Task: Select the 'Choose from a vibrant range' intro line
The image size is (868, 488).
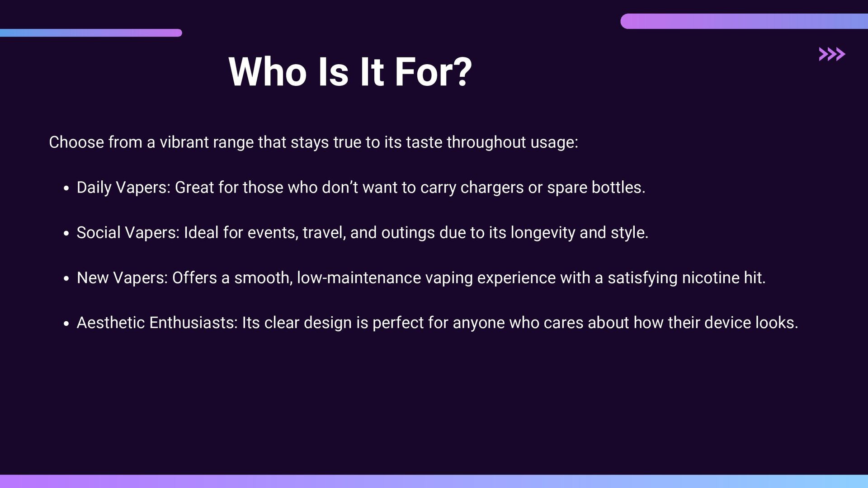Action: tap(313, 142)
